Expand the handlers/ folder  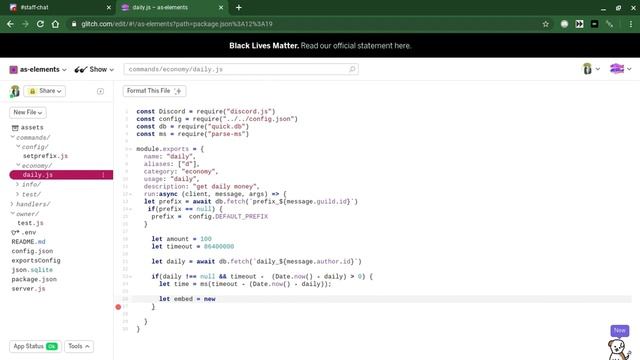coord(31,204)
